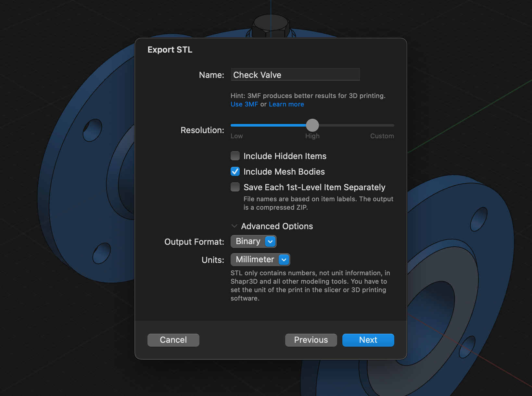The height and width of the screenshot is (396, 532).
Task: Click the Units label
Action: click(213, 260)
